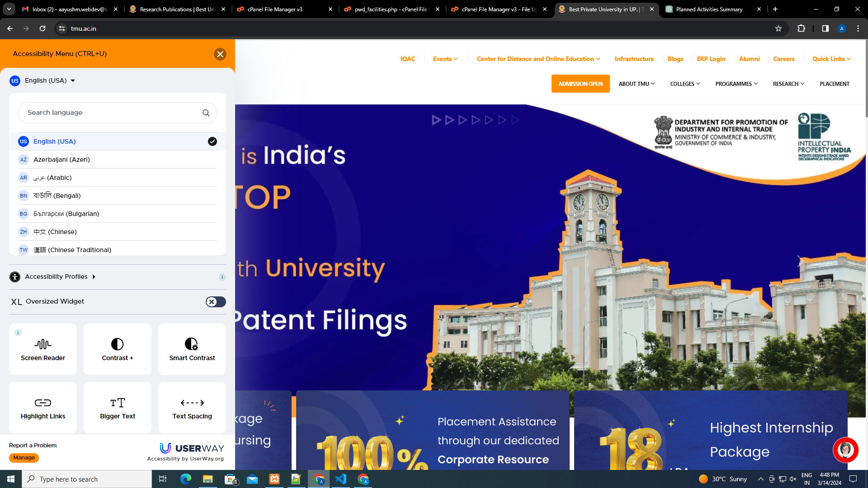
Task: Open the Quick Links dropdown menu
Action: tap(831, 59)
